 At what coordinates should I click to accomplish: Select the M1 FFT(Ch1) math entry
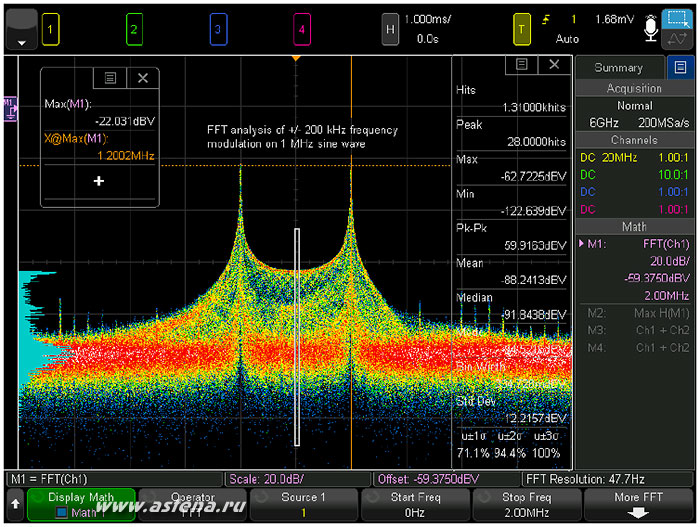[634, 244]
